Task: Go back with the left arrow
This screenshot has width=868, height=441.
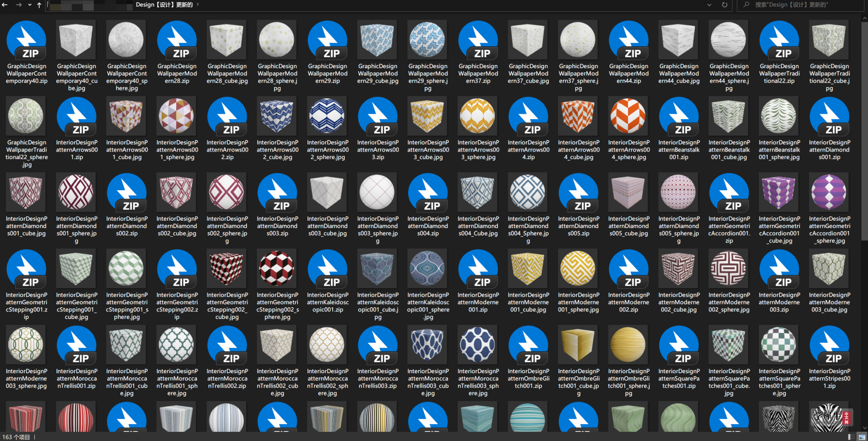Action: pos(5,5)
